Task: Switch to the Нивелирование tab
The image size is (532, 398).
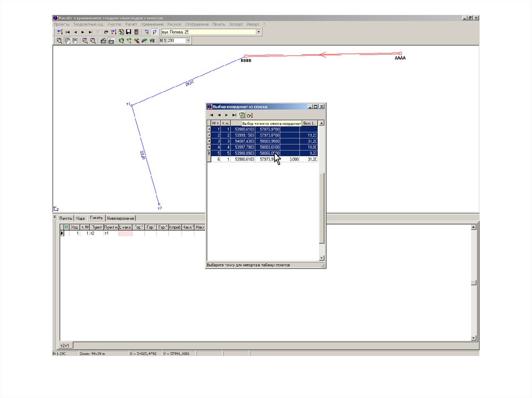Action: pos(121,218)
